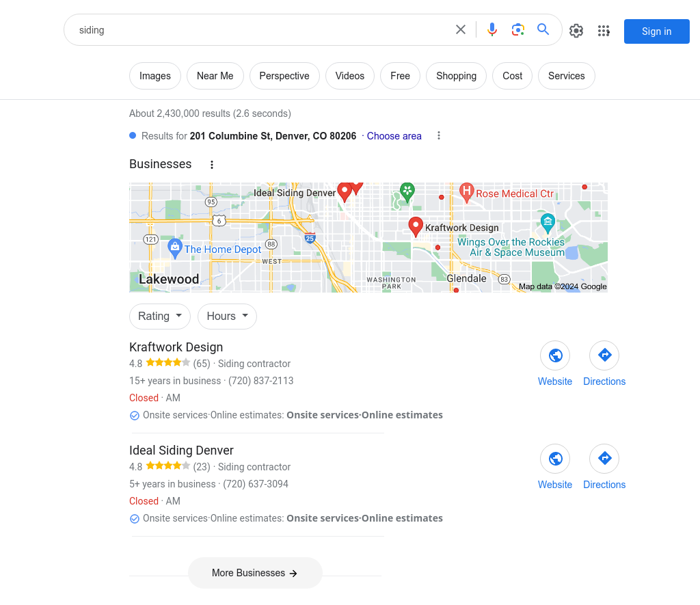
Task: Start voice search with the microphone icon
Action: [x=492, y=30]
